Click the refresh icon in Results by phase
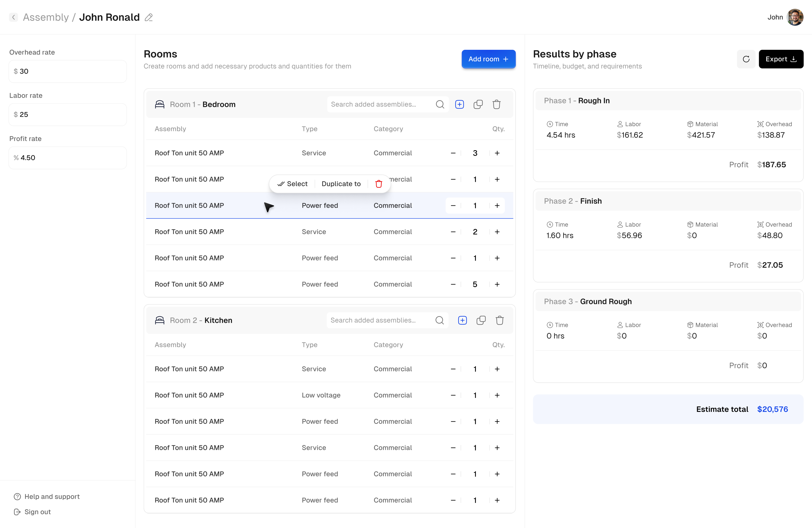This screenshot has height=528, width=812. 746,59
